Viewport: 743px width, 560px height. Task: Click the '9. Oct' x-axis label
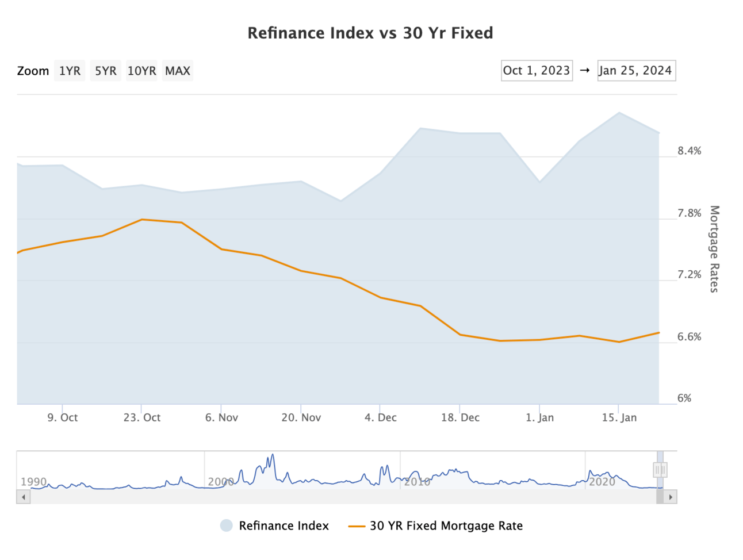[62, 417]
